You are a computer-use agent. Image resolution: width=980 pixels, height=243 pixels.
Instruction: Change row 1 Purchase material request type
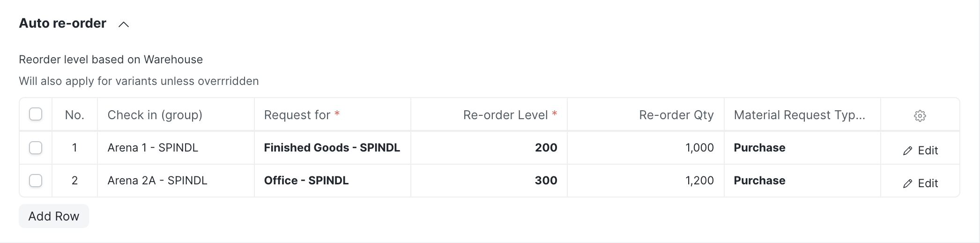(759, 148)
